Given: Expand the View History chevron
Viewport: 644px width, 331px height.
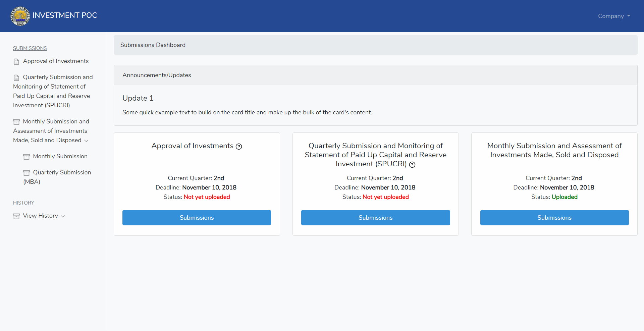Looking at the screenshot, I should click(x=63, y=216).
